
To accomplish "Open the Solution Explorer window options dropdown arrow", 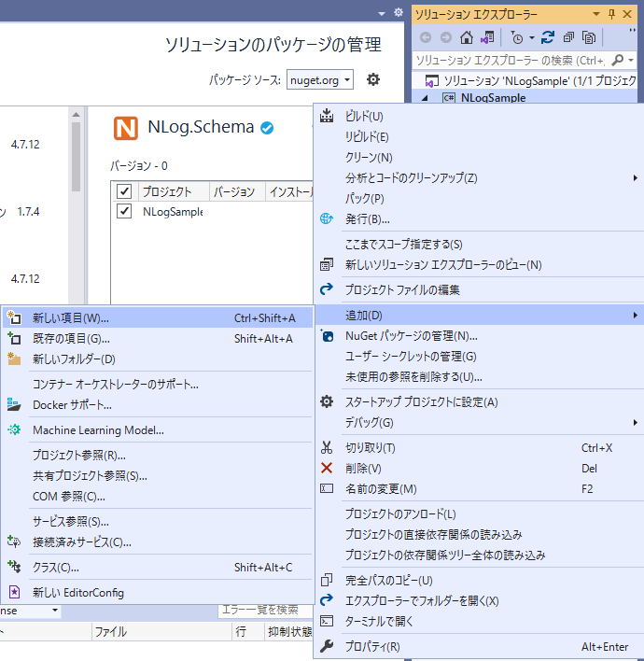I will pos(596,14).
